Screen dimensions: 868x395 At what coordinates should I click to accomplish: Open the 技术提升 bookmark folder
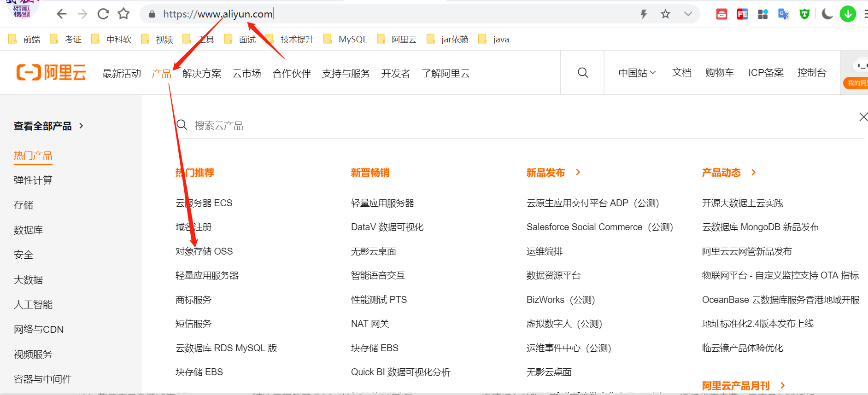click(x=289, y=39)
